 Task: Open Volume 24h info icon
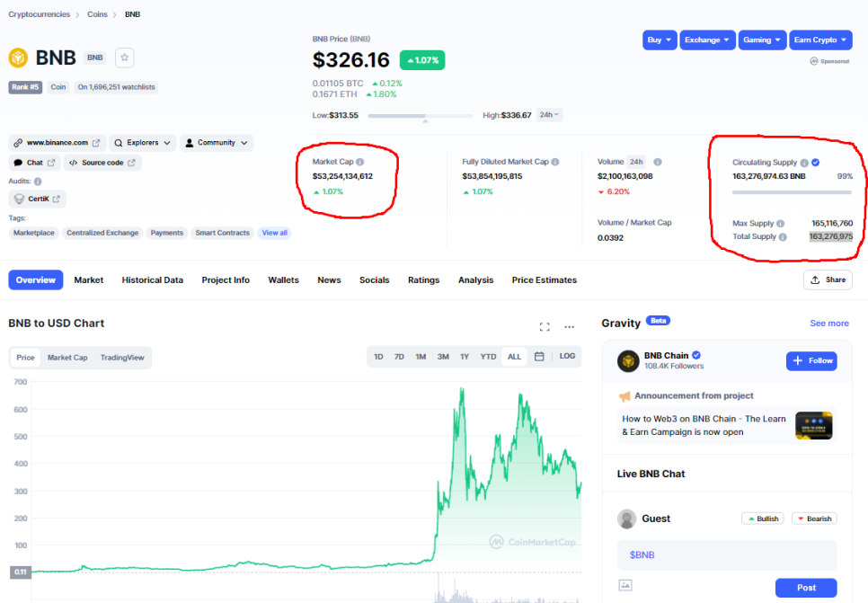point(658,162)
